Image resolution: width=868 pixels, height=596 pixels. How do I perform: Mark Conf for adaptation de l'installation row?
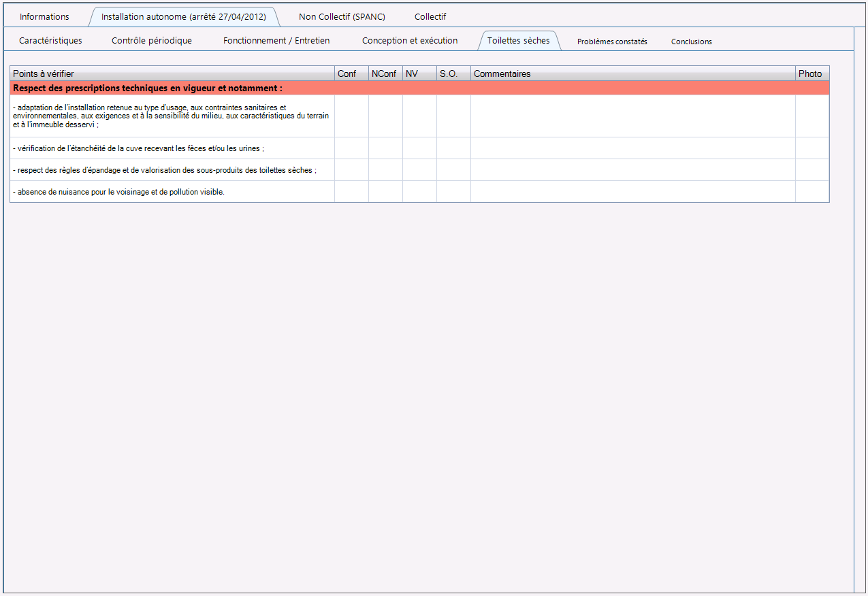351,116
